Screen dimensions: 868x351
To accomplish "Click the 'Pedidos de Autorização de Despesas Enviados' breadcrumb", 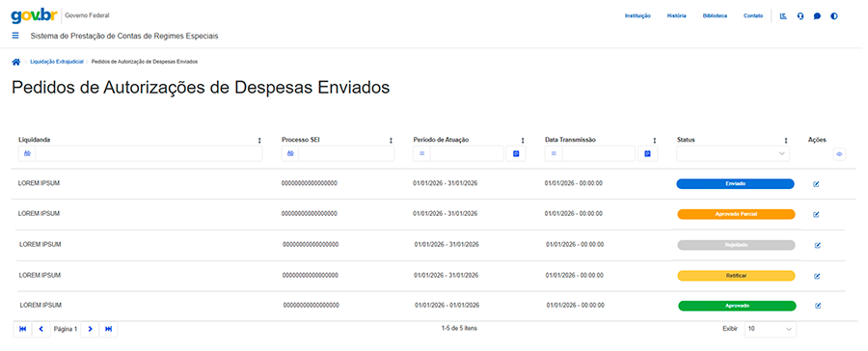I will (145, 62).
